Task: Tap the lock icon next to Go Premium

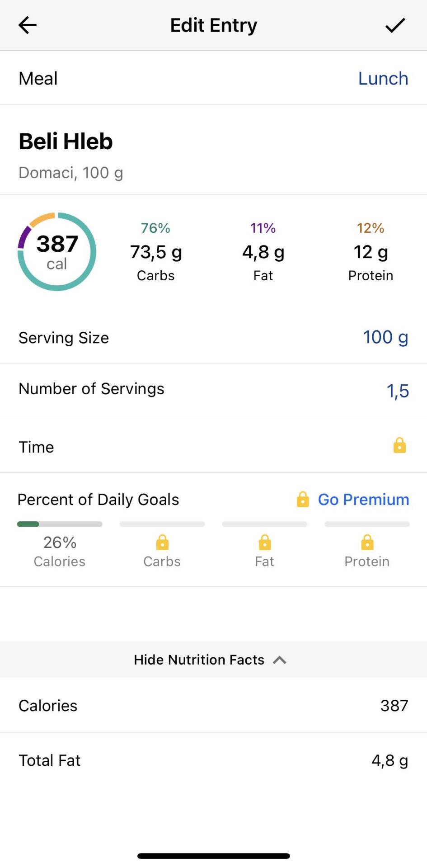Action: click(x=303, y=500)
